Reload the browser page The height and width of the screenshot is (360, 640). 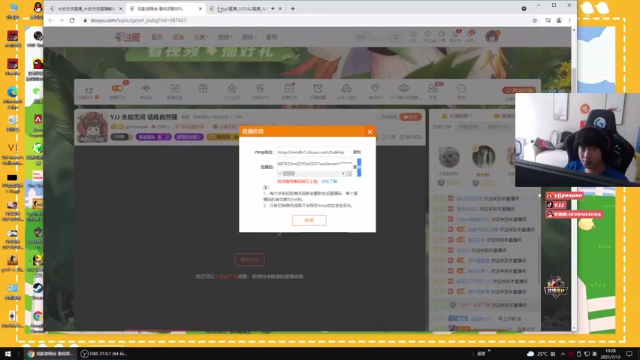click(72, 20)
